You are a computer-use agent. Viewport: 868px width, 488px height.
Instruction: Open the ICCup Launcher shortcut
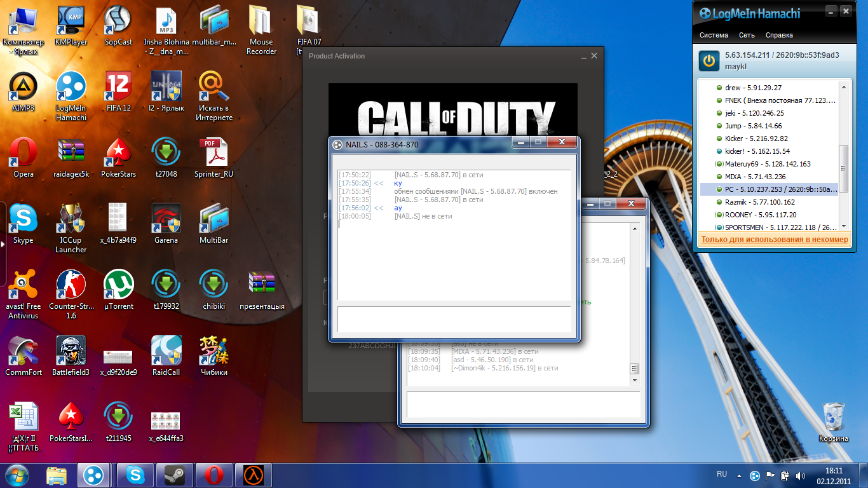(71, 228)
